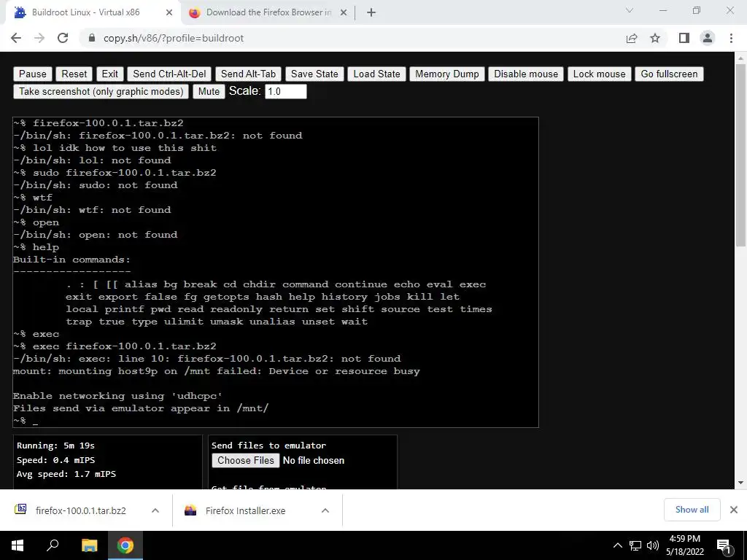The width and height of the screenshot is (747, 560).
Task: Click Show all downloads
Action: coord(692,510)
